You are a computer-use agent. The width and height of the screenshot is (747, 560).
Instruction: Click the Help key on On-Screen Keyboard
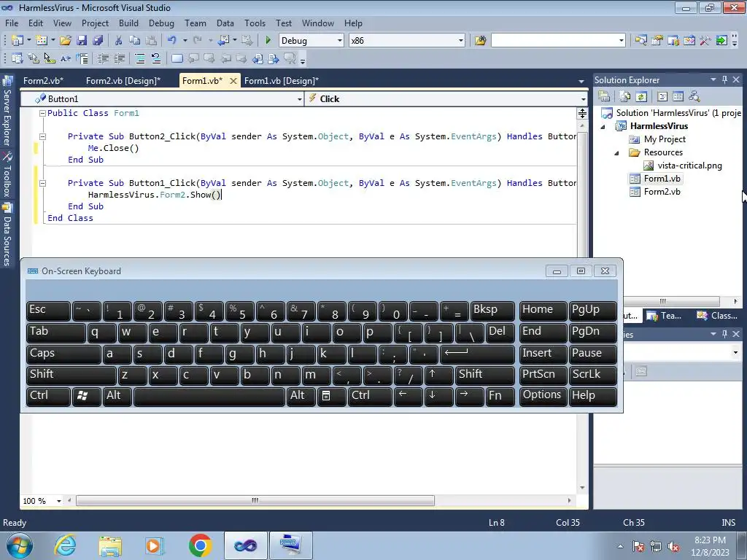592,396
